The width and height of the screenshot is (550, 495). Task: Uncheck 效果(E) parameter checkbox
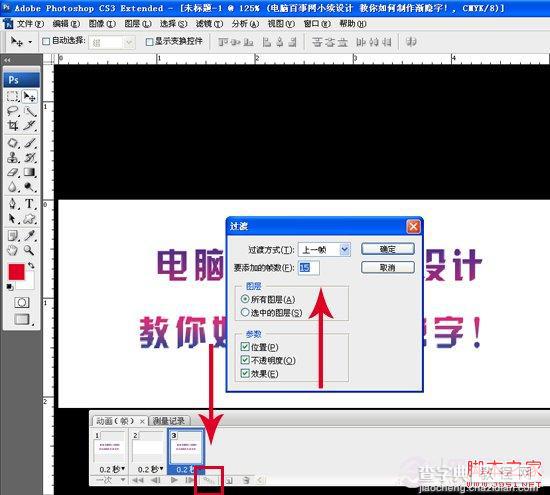coord(245,373)
